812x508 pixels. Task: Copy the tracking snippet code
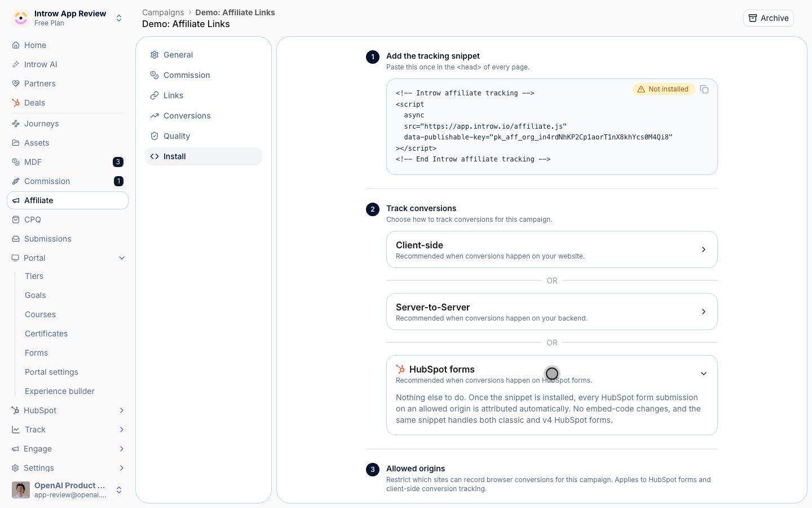pyautogui.click(x=704, y=89)
